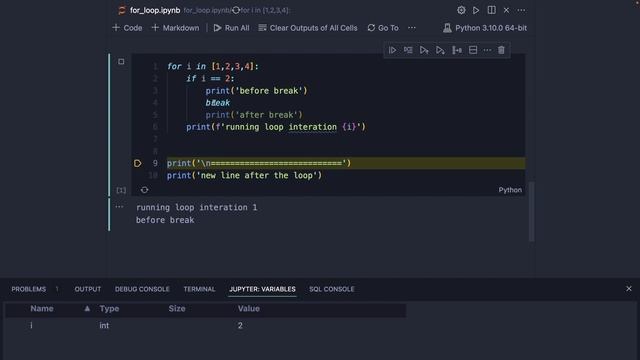Image resolution: width=640 pixels, height=360 pixels.
Task: Close the bottom panel with the X
Action: point(629,289)
